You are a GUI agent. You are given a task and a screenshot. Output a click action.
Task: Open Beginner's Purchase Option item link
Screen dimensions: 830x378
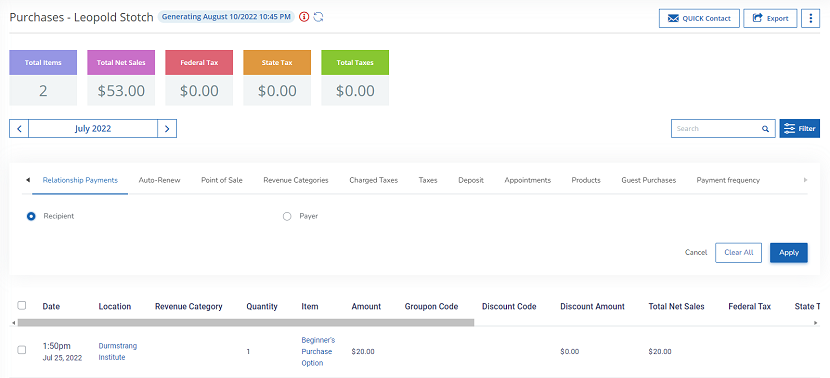point(318,352)
